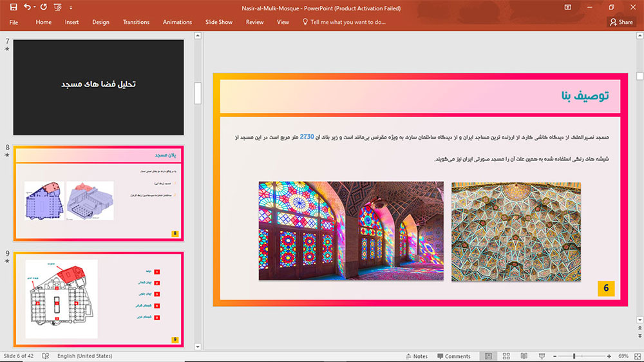Select Normal view button in status bar

(488, 356)
